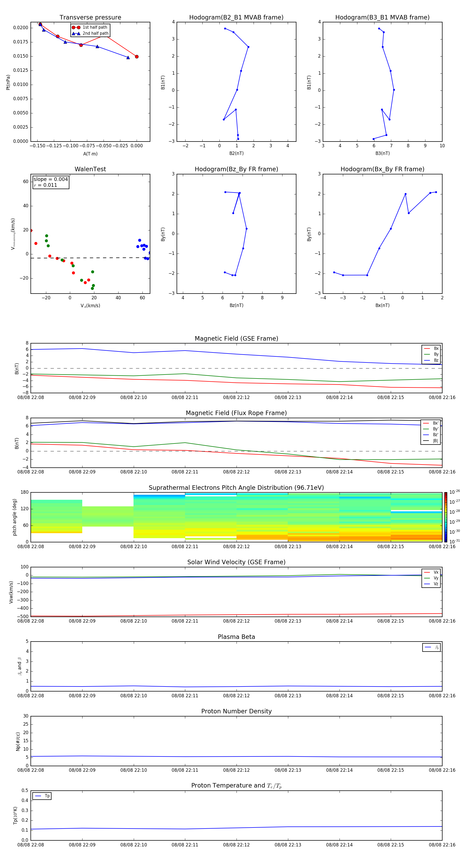
Task: Click the '-500' tick on velocity axis
Action: (x=23, y=617)
